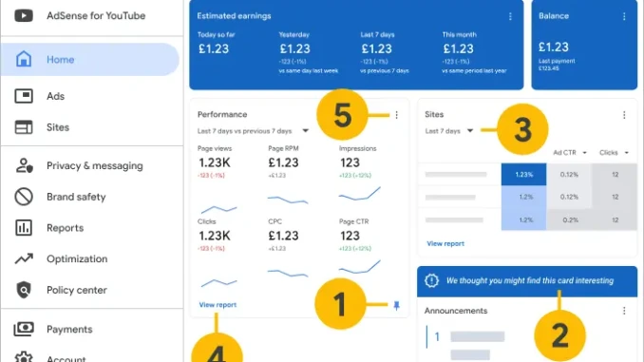Open Balance card options menu
The height and width of the screenshot is (362, 644).
(x=624, y=16)
